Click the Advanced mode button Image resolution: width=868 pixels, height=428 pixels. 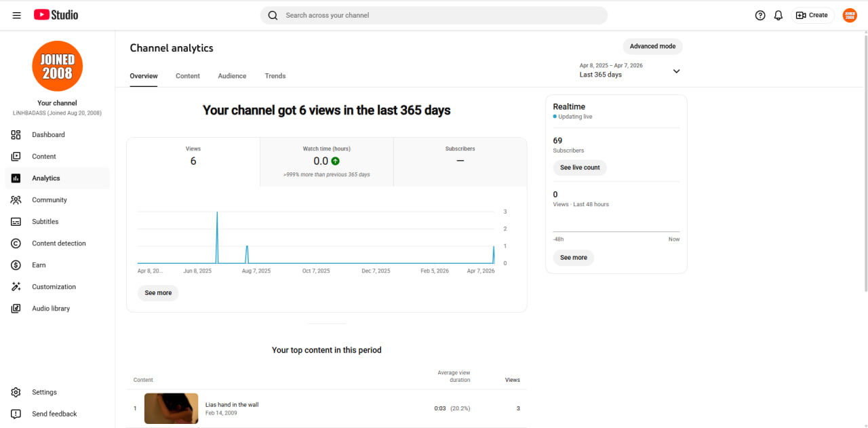(652, 46)
